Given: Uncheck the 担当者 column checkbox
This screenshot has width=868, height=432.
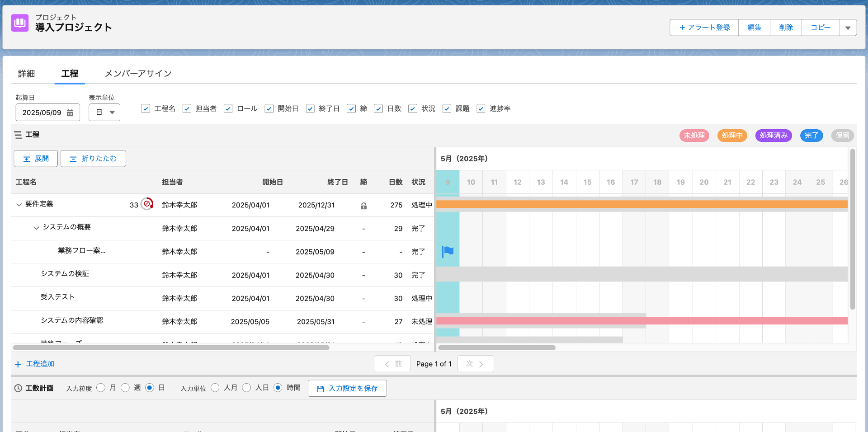Looking at the screenshot, I should pos(187,109).
